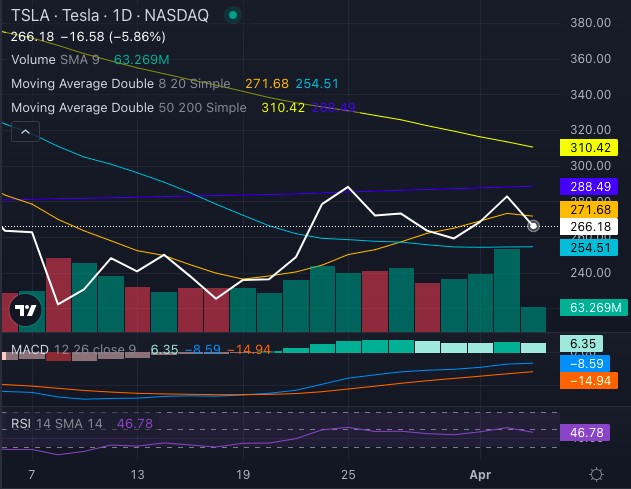Click the 25 date label on time axis
The width and height of the screenshot is (631, 489).
(348, 475)
